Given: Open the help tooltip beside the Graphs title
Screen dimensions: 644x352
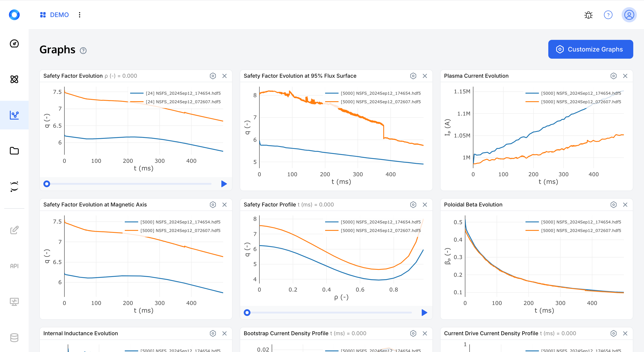Looking at the screenshot, I should click(x=83, y=51).
